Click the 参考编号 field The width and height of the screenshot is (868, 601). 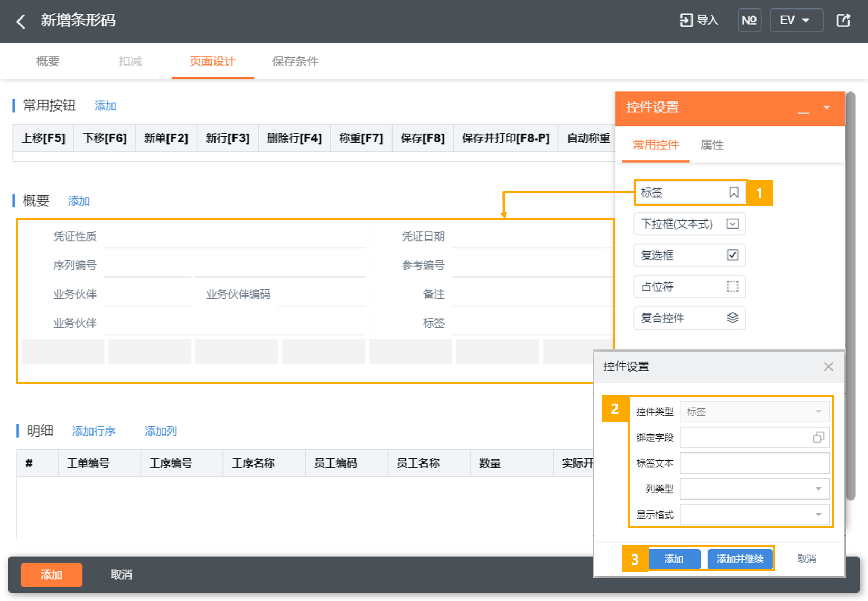pos(532,265)
